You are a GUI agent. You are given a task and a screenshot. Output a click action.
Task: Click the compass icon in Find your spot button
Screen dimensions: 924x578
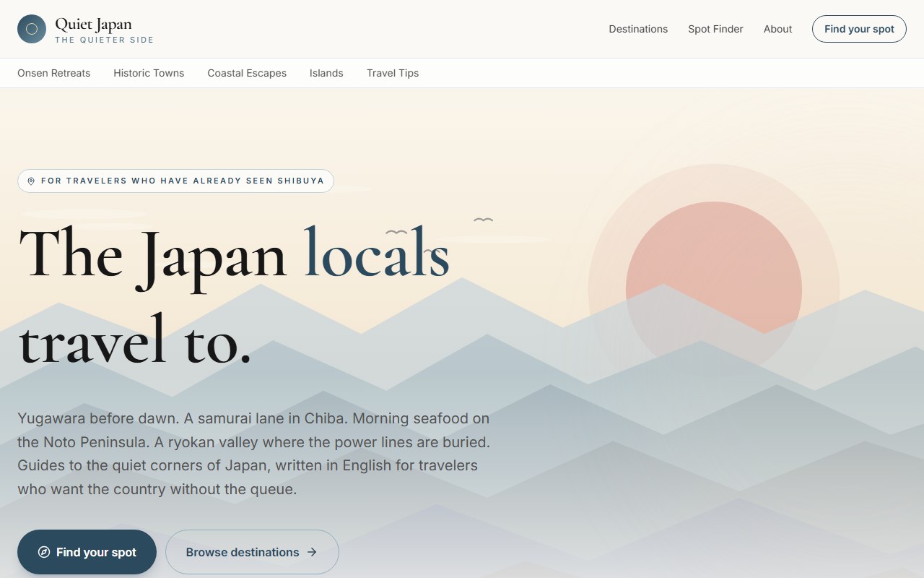(x=44, y=552)
